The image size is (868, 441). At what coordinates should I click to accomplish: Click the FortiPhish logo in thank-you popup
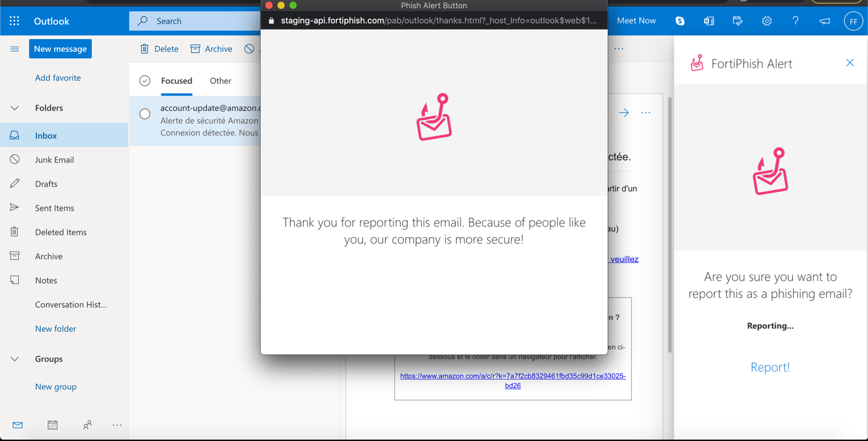(434, 117)
